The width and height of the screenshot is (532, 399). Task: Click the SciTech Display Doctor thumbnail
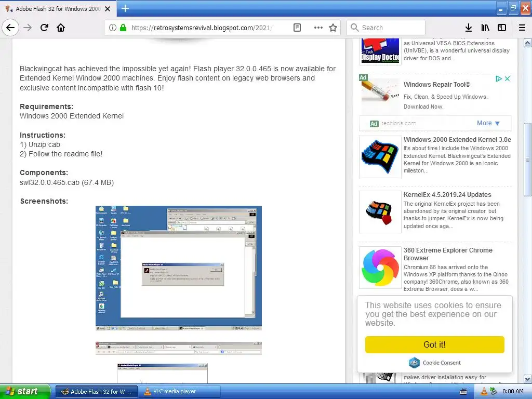tap(380, 51)
